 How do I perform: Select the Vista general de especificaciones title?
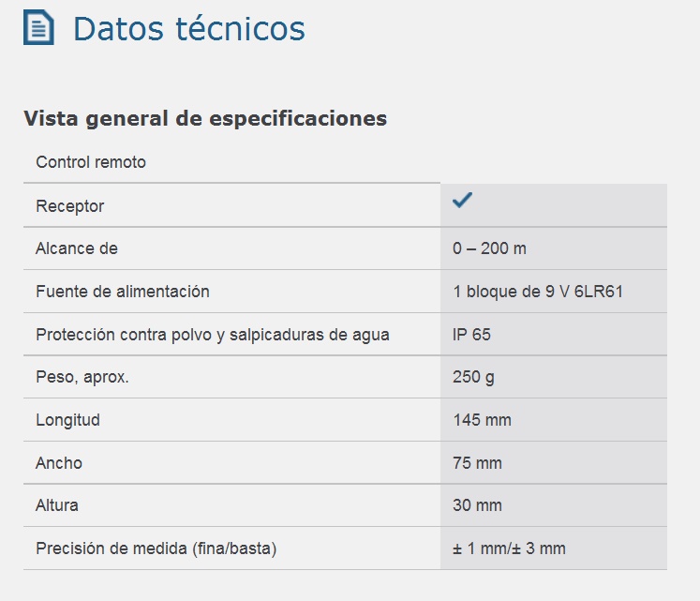tap(205, 119)
